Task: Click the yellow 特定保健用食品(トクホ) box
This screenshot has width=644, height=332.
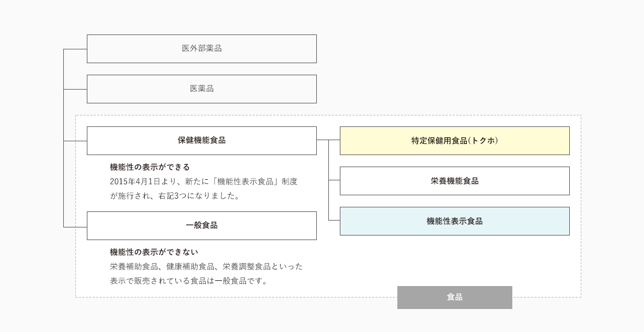Action: [x=454, y=141]
